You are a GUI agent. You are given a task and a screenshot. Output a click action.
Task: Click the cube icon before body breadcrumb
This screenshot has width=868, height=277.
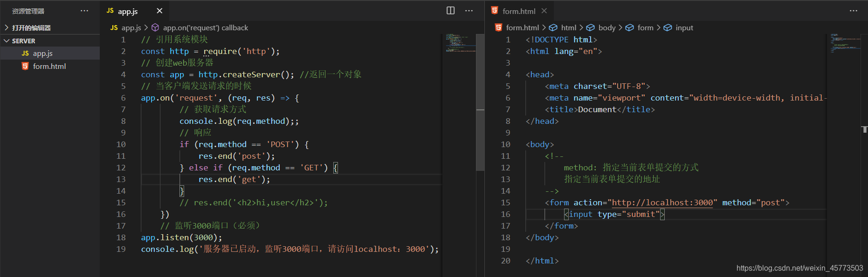[x=590, y=28]
